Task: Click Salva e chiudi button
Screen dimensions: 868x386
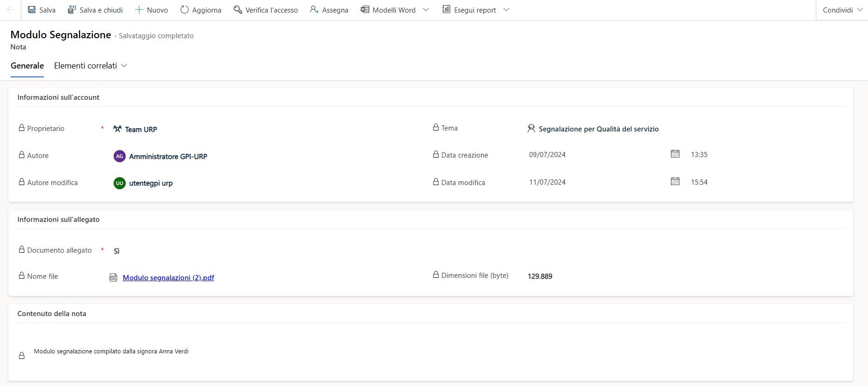Action: point(95,10)
